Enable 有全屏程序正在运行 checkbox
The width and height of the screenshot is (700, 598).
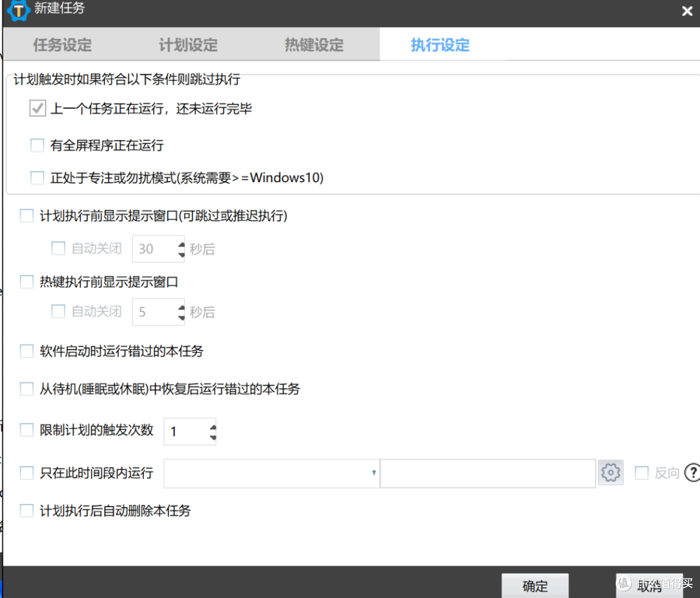point(37,145)
